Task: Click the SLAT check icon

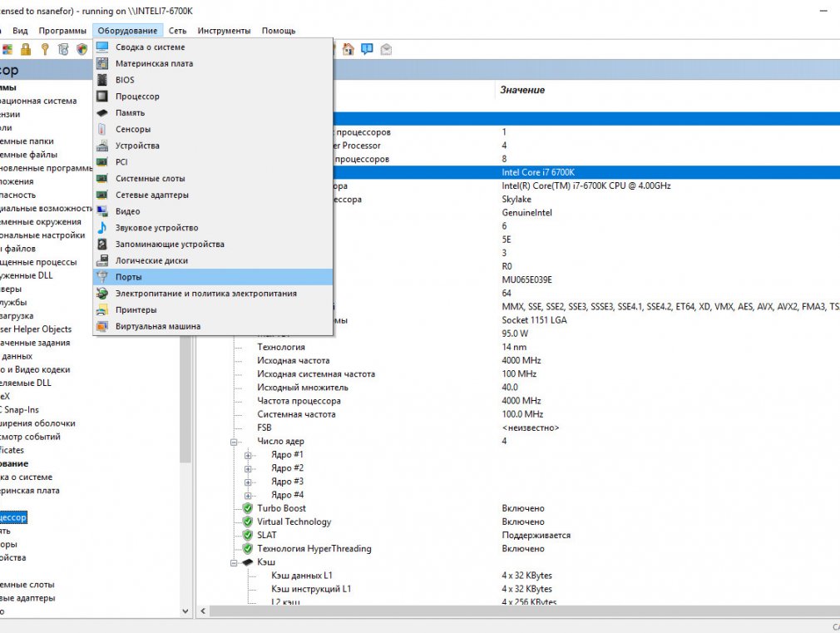Action: [248, 535]
